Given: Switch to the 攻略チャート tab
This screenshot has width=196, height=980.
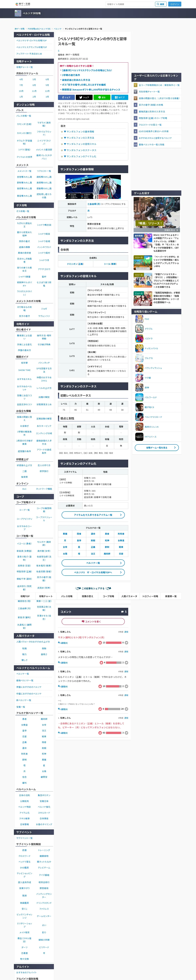Looking at the screenshot, I should click(46, 596).
